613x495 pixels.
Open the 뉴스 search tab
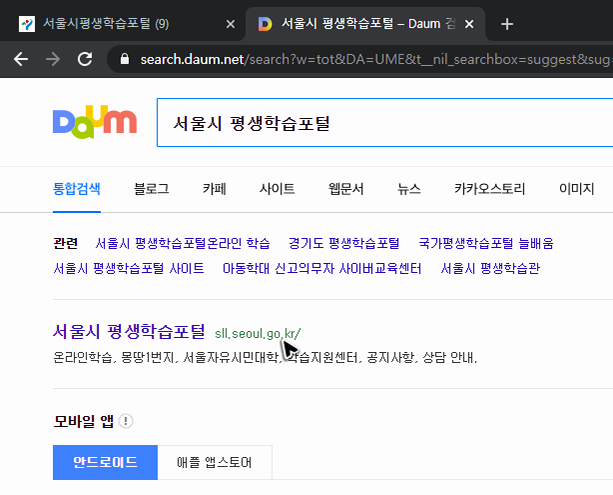(x=409, y=189)
